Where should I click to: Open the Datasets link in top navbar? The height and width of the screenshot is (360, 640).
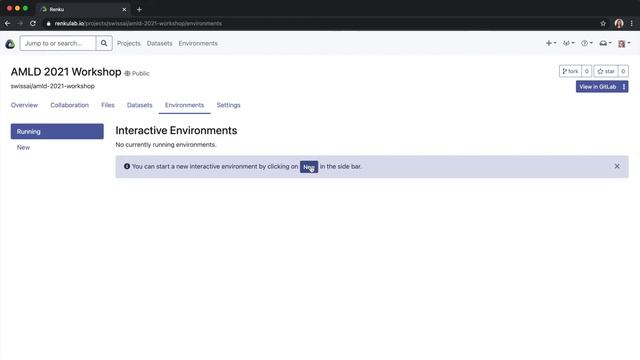coord(159,43)
